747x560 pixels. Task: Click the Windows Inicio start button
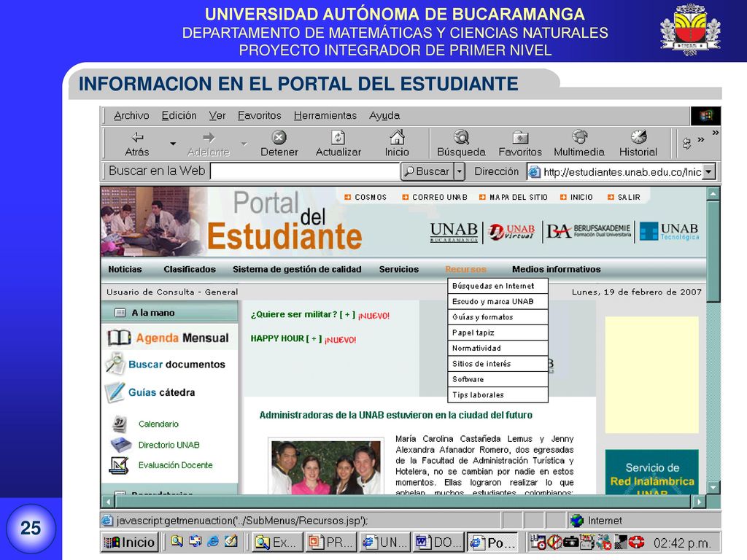point(130,542)
